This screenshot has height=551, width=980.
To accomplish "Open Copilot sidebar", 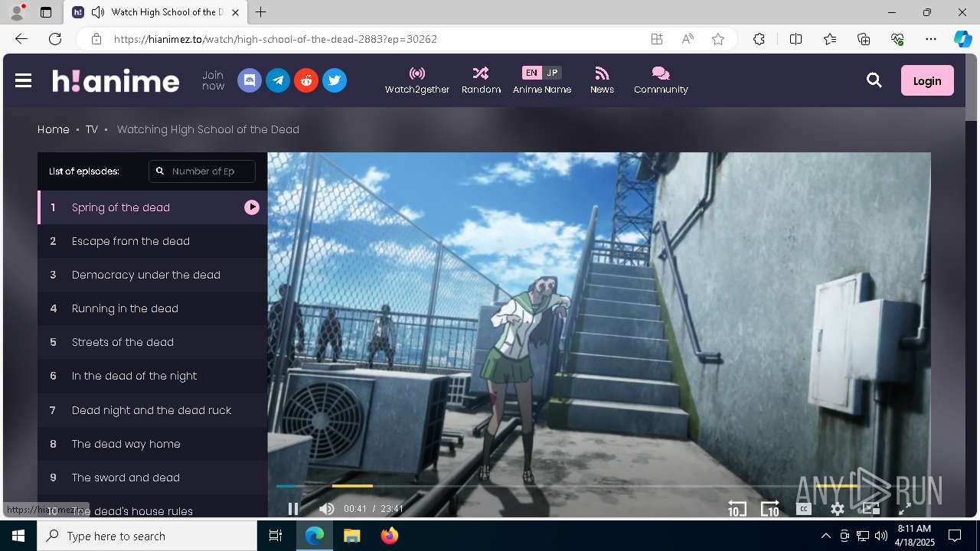I will (x=962, y=39).
